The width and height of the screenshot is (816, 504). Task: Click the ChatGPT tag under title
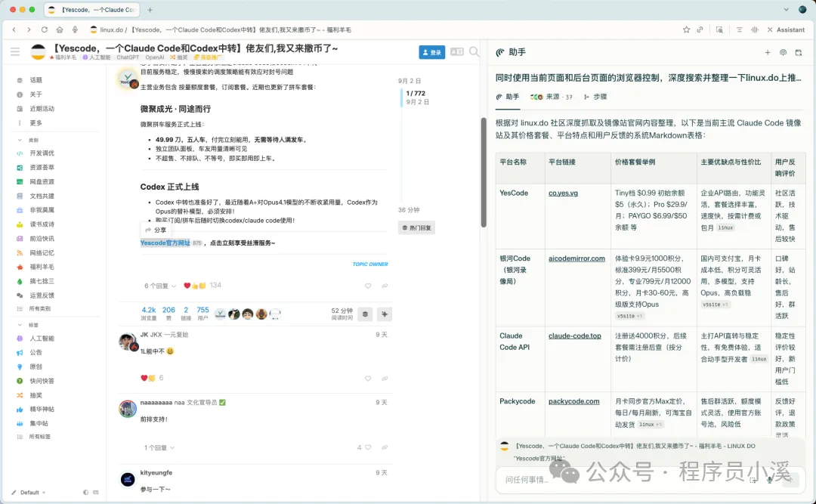(128, 57)
